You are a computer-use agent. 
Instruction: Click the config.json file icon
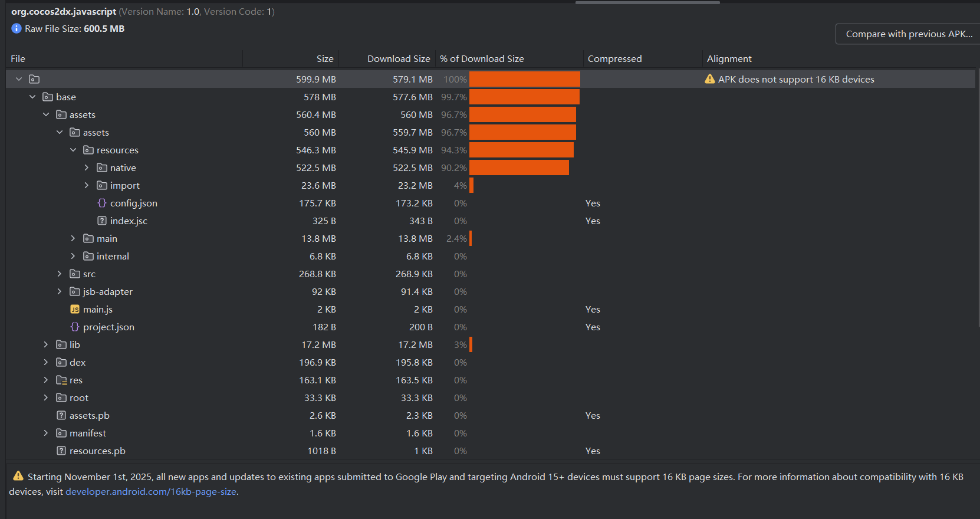(x=102, y=203)
